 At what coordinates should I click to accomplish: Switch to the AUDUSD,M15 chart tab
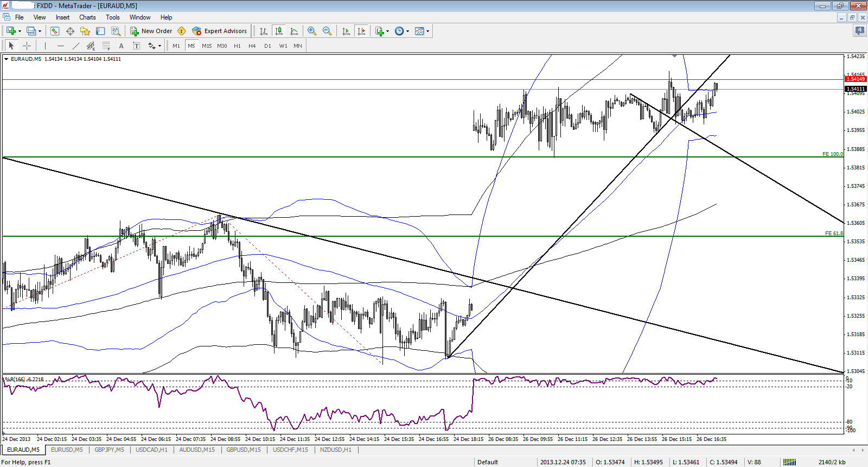[x=197, y=450]
